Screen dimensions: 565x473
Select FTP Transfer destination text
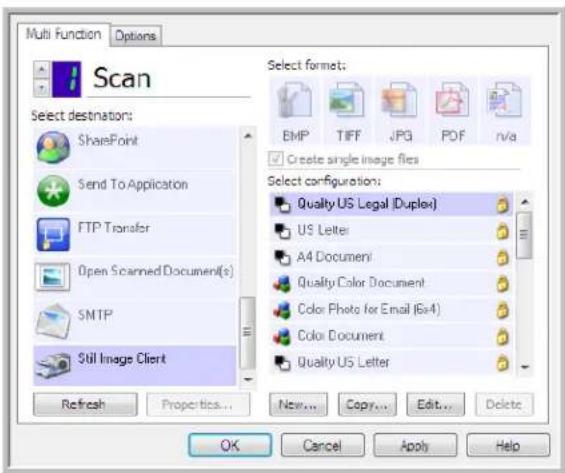pyautogui.click(x=114, y=228)
